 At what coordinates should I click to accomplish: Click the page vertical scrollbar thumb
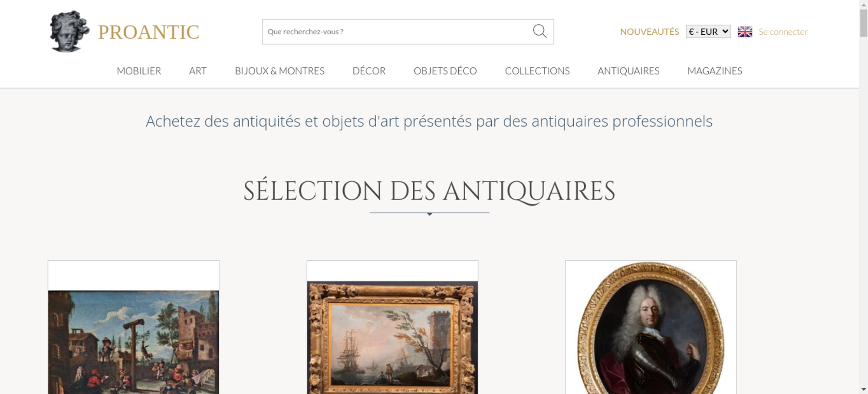point(864,23)
